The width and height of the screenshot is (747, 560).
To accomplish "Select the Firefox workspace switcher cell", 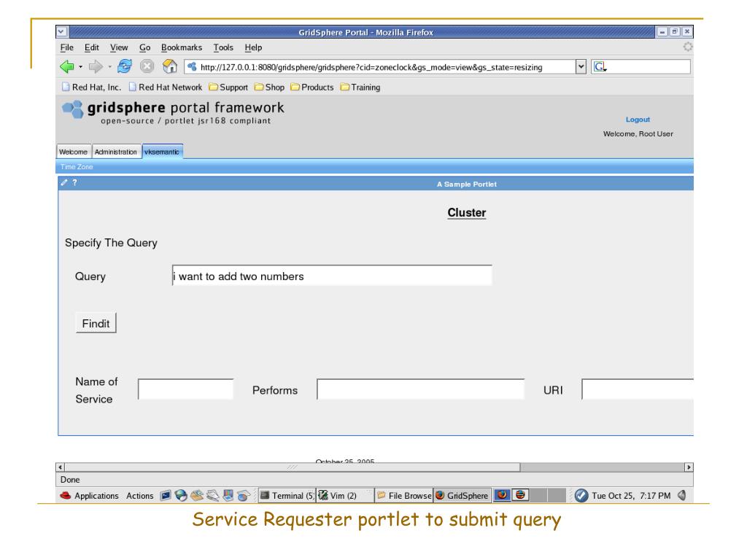I will tap(502, 495).
